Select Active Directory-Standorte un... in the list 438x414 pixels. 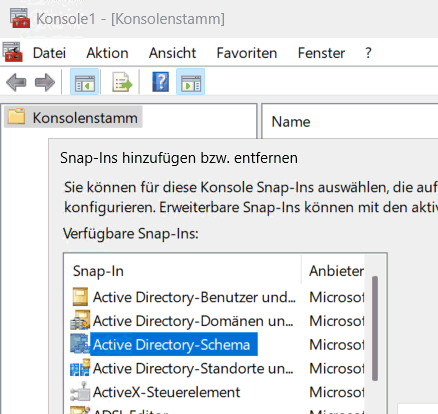point(193,368)
